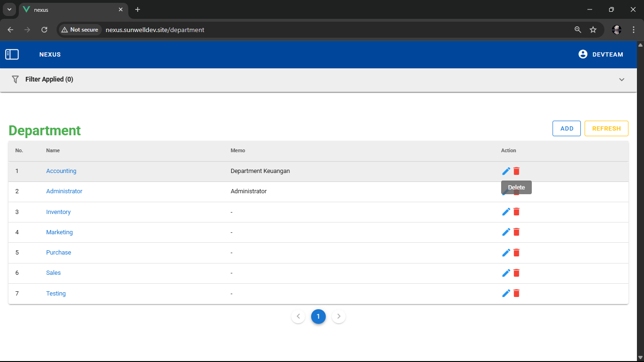The height and width of the screenshot is (362, 644).
Task: Edit the Purchase department entry
Action: tap(506, 253)
